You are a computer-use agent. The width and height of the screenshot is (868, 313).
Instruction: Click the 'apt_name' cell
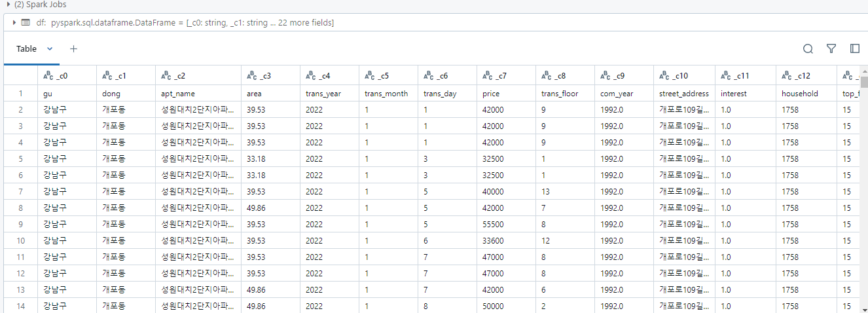coord(198,94)
